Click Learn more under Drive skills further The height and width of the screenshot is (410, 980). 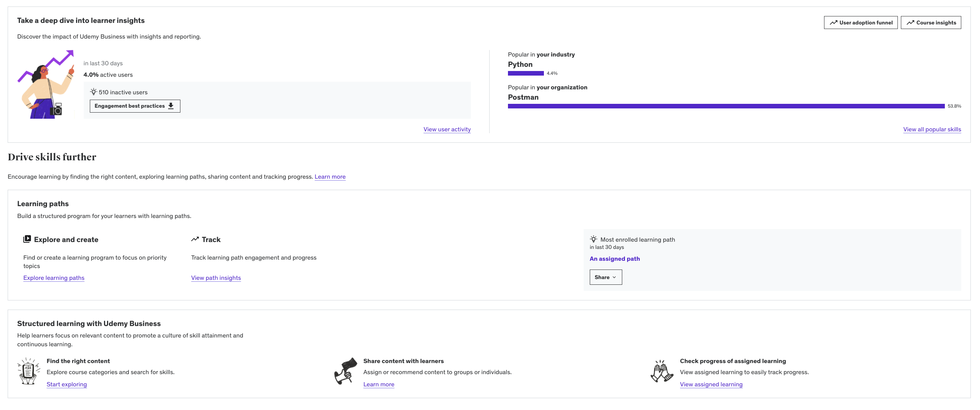coord(330,177)
